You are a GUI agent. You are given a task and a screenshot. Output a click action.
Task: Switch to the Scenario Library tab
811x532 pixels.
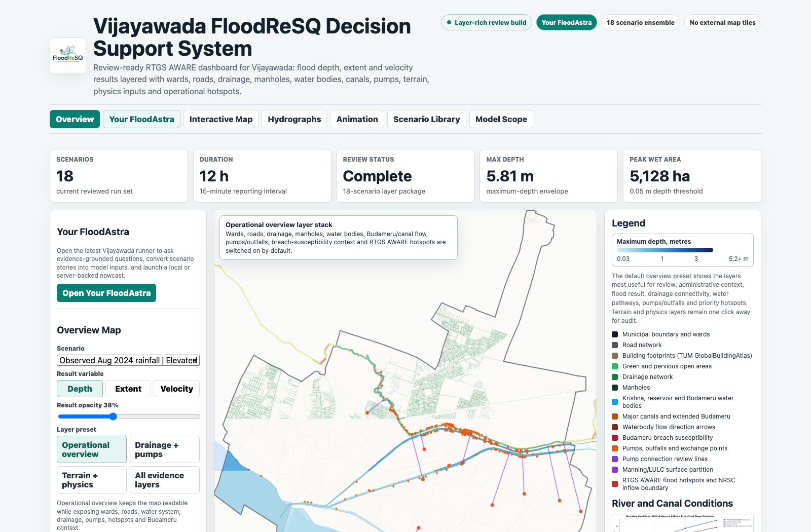click(427, 119)
